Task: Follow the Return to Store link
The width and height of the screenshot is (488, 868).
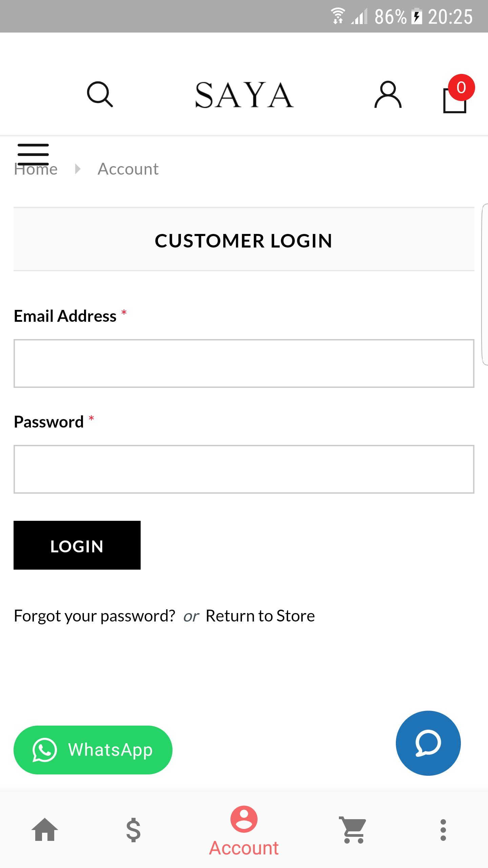Action: click(260, 616)
